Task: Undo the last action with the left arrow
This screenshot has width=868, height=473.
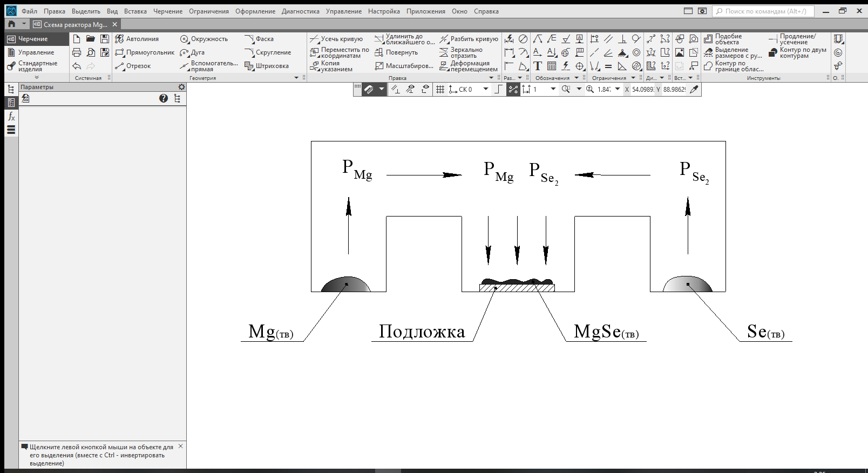Action: pos(77,66)
